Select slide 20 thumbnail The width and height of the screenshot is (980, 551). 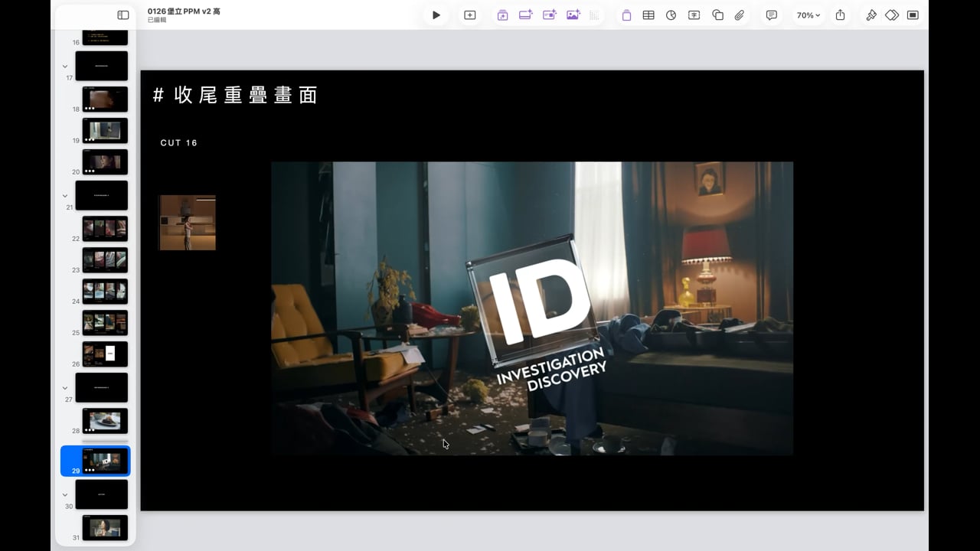(x=105, y=161)
